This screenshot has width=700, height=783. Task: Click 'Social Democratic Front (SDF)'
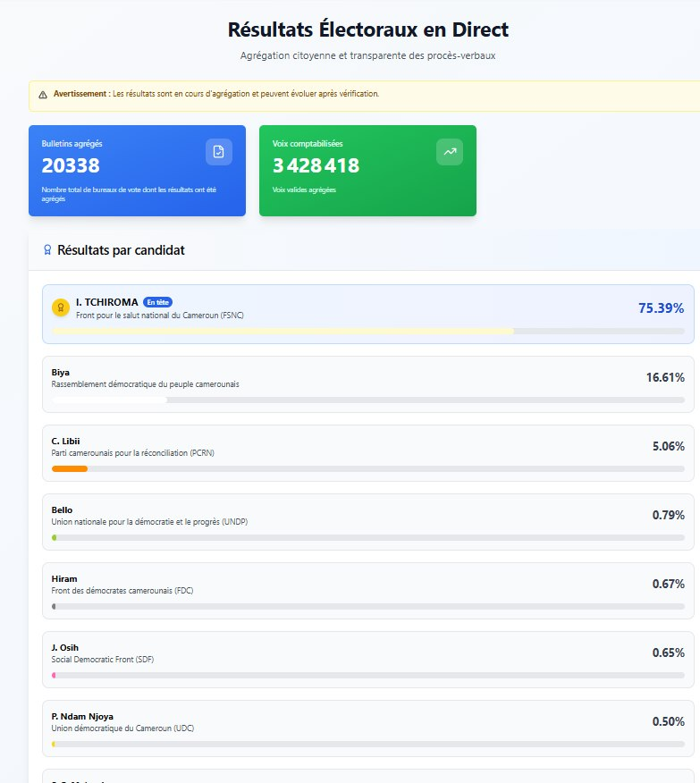point(103,660)
